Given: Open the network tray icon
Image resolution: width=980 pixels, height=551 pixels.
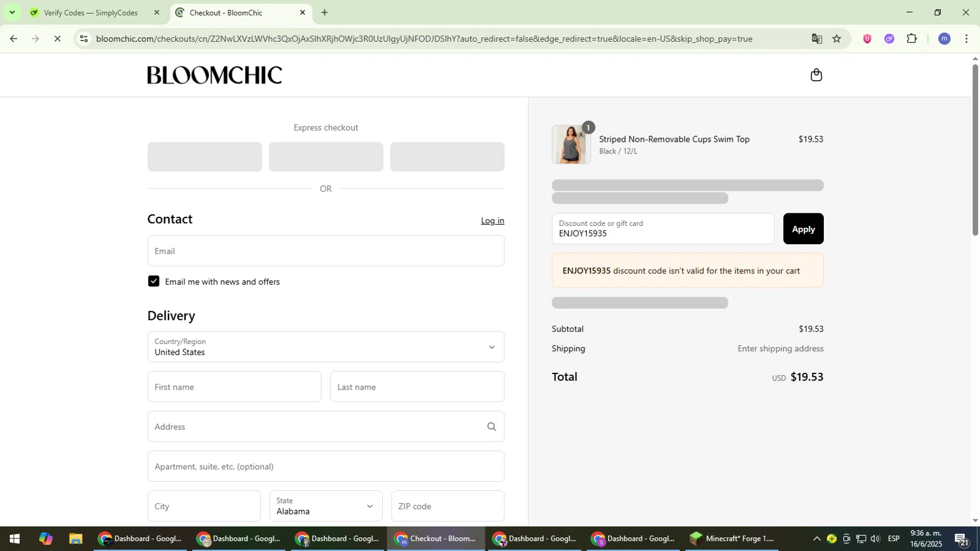Looking at the screenshot, I should (x=861, y=539).
